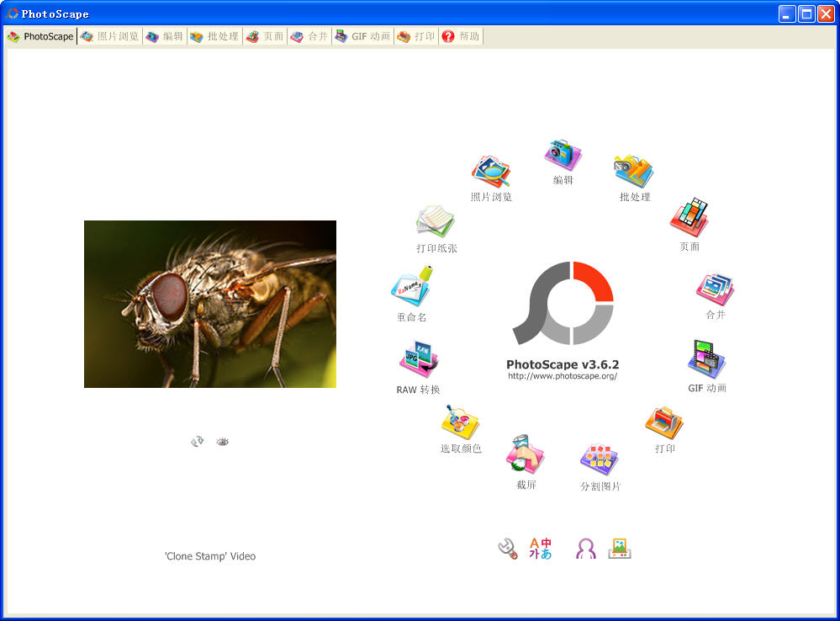Open the photoscape.org website link
This screenshot has width=840, height=621.
tap(563, 376)
